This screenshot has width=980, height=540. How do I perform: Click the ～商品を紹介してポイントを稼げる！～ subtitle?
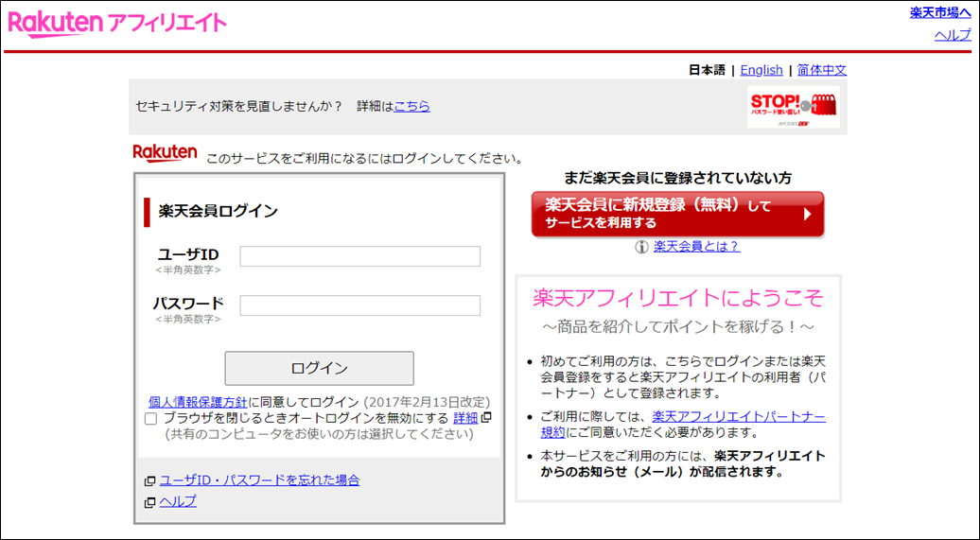click(678, 327)
